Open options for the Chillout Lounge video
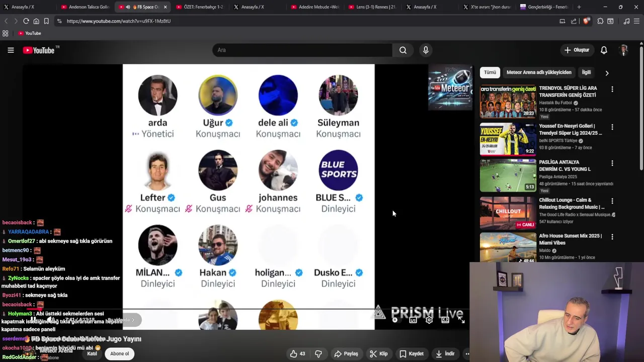Image resolution: width=644 pixels, height=362 pixels. 612,201
